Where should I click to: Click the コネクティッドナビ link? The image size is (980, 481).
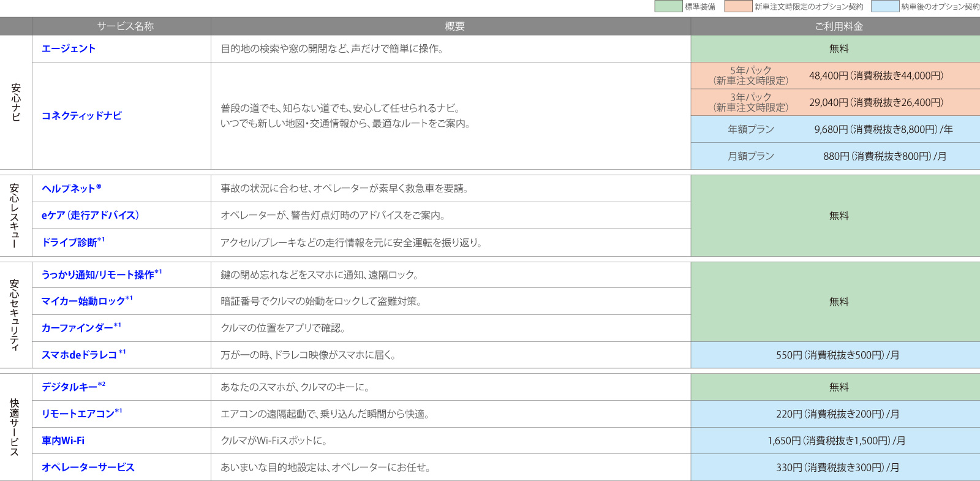(x=81, y=116)
